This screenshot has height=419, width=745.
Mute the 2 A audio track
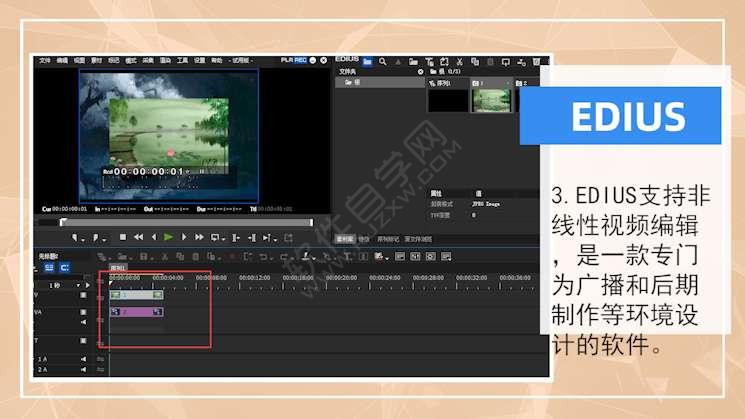(83, 369)
